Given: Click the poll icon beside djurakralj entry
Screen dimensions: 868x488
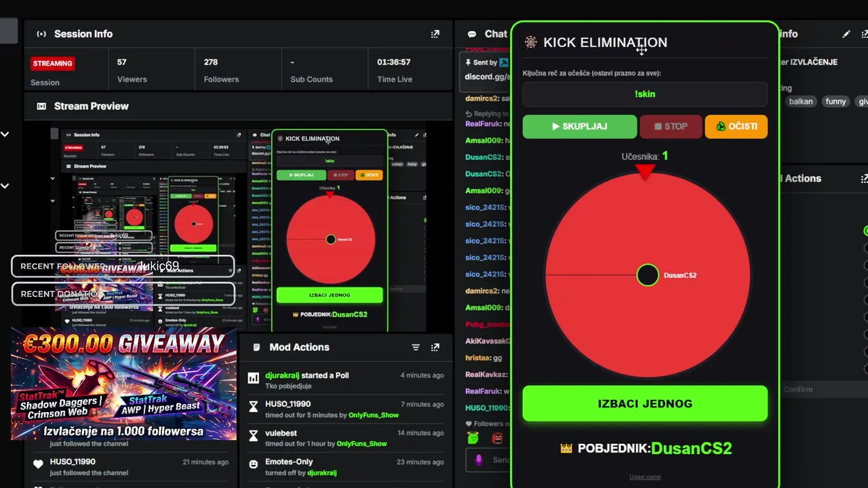Looking at the screenshot, I should pos(254,378).
